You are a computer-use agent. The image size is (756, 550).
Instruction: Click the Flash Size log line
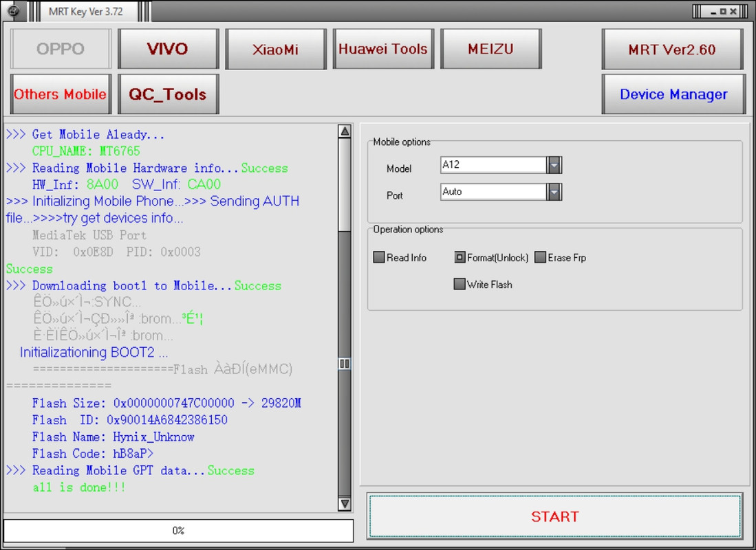click(166, 403)
